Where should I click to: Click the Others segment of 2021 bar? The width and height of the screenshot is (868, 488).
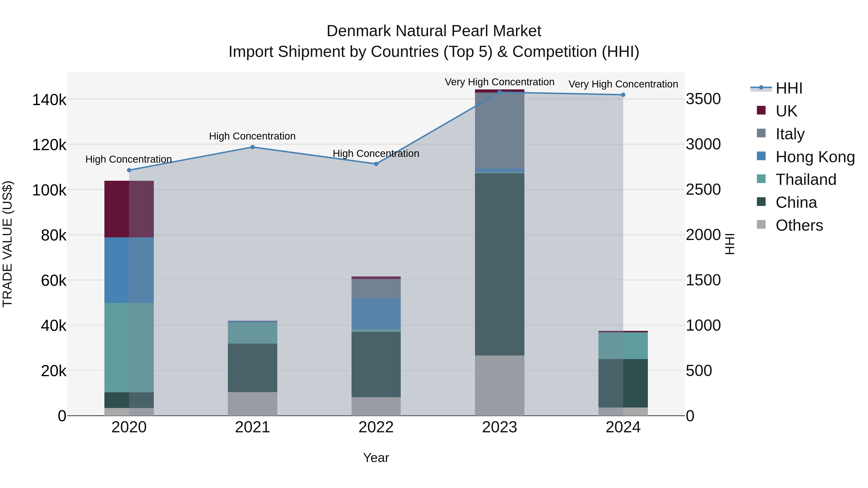point(252,404)
